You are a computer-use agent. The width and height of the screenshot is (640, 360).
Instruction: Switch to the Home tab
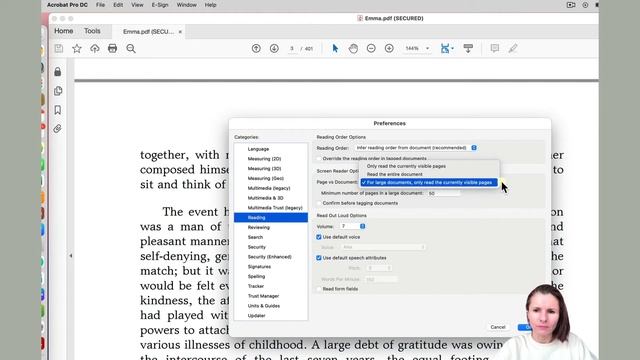(x=64, y=31)
